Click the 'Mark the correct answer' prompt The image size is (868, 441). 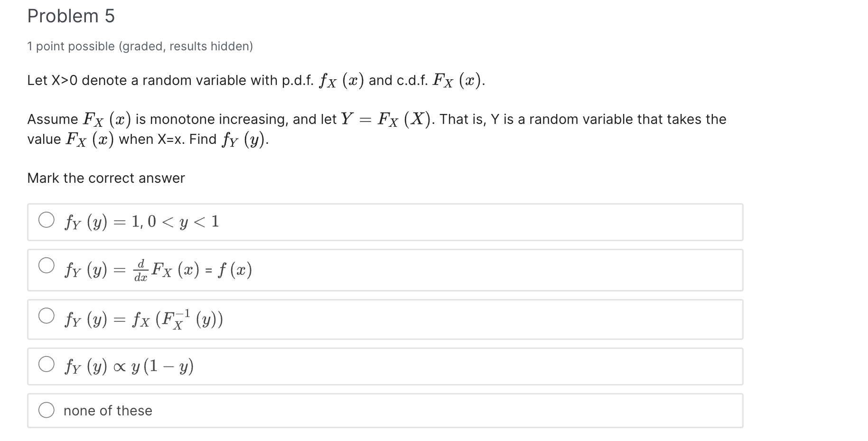pyautogui.click(x=106, y=178)
